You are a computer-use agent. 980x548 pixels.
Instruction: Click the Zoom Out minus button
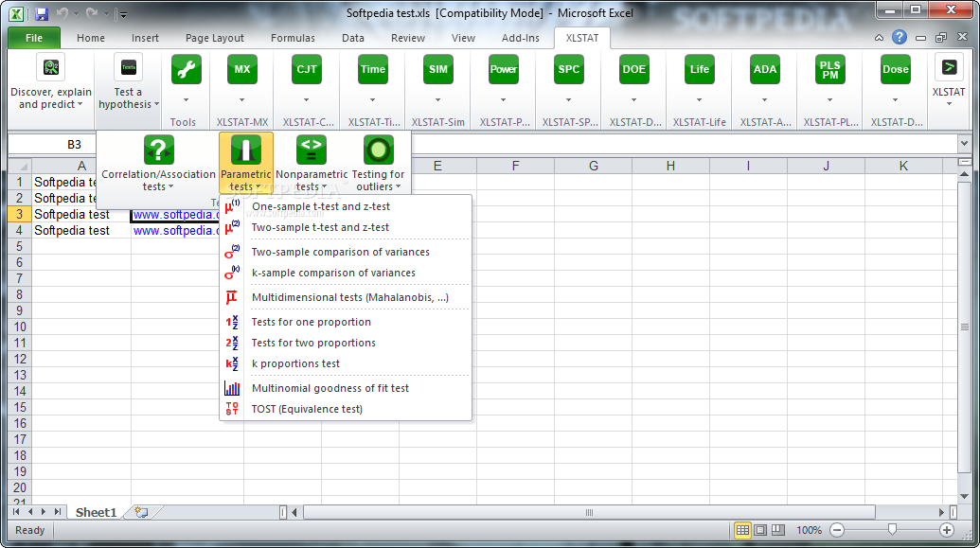point(837,530)
